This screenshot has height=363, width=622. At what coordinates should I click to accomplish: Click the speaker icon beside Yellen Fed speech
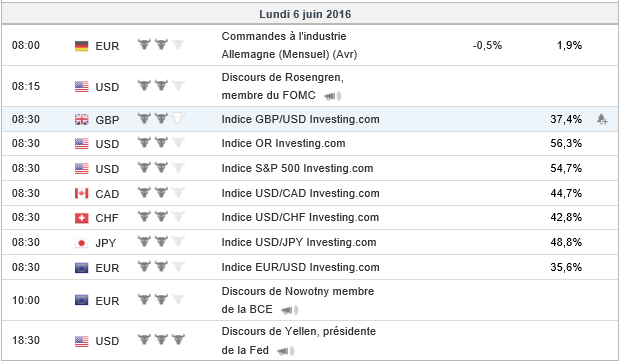coord(286,351)
